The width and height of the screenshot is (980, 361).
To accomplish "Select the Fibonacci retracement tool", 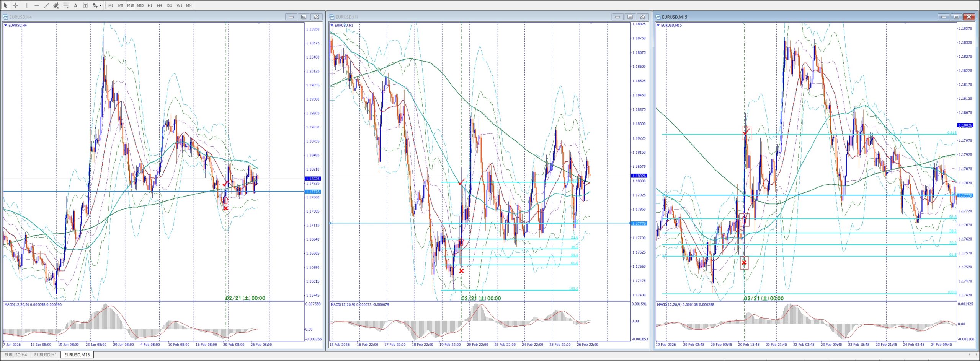I will click(x=66, y=5).
